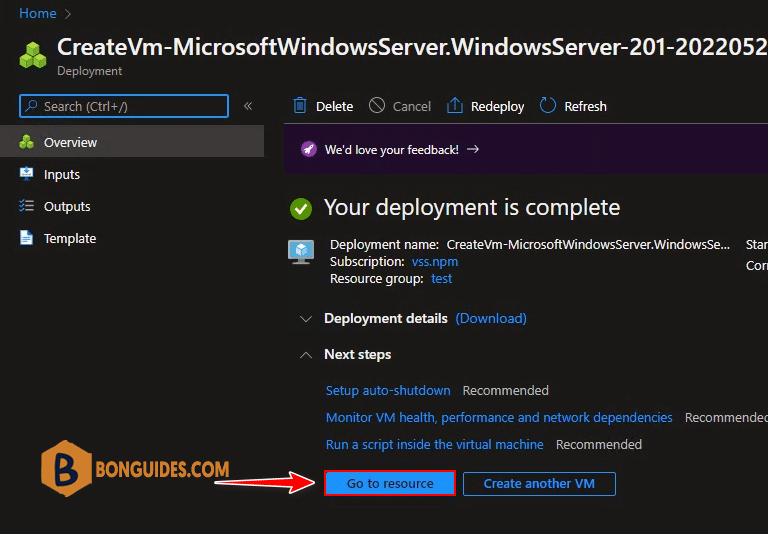This screenshot has height=534, width=768.
Task: Click the magnifier icon in search box
Action: click(x=32, y=106)
